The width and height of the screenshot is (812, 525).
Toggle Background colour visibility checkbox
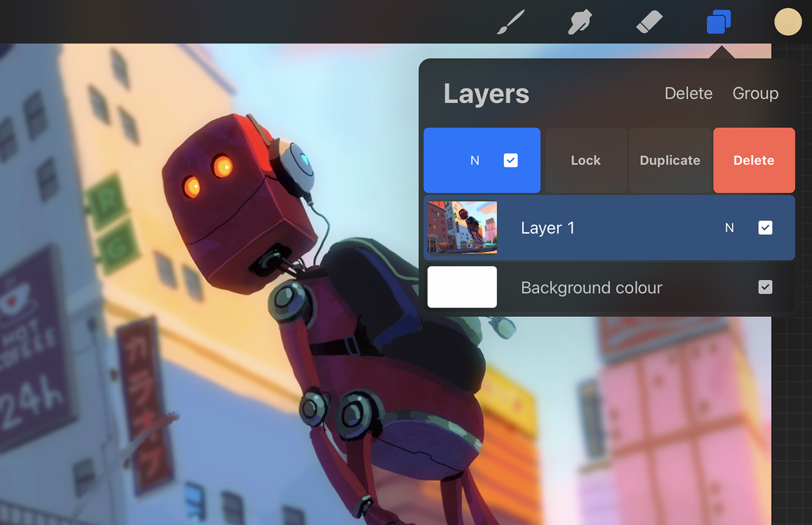(765, 287)
